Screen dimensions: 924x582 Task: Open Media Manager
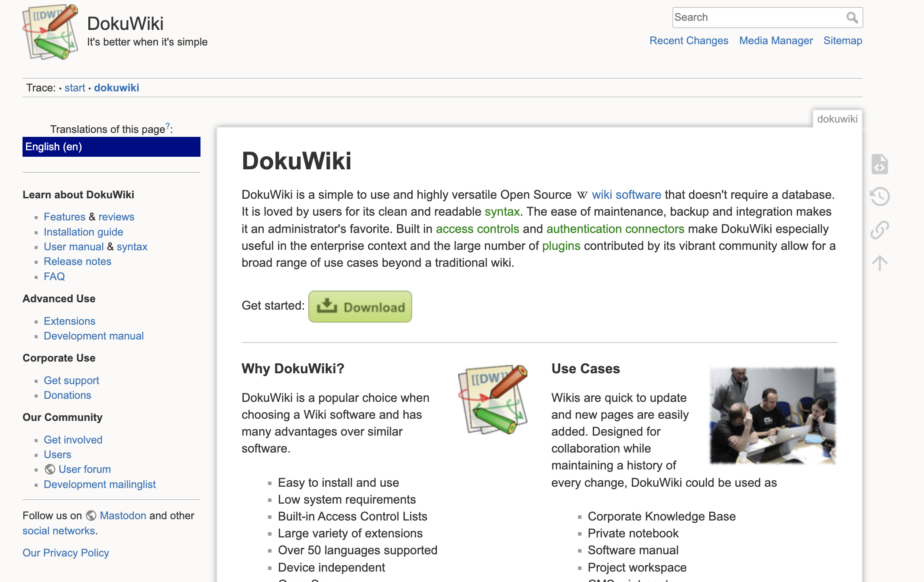click(776, 41)
